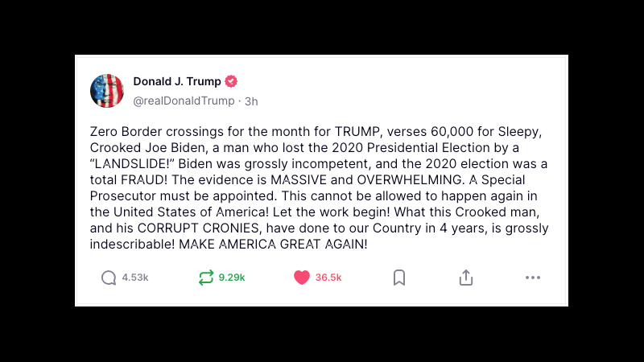The height and width of the screenshot is (362, 644).
Task: Open Donald J. Trump display name link
Action: click(177, 81)
